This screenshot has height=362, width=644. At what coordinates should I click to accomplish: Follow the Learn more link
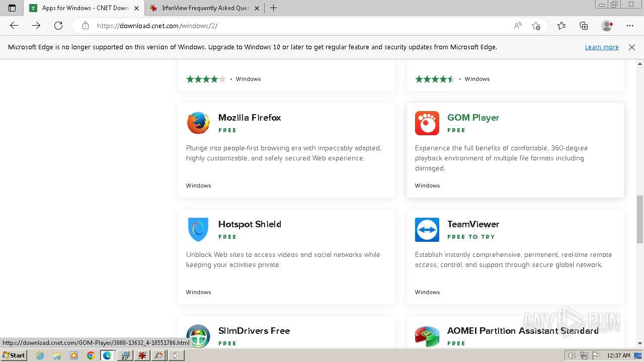pos(602,47)
